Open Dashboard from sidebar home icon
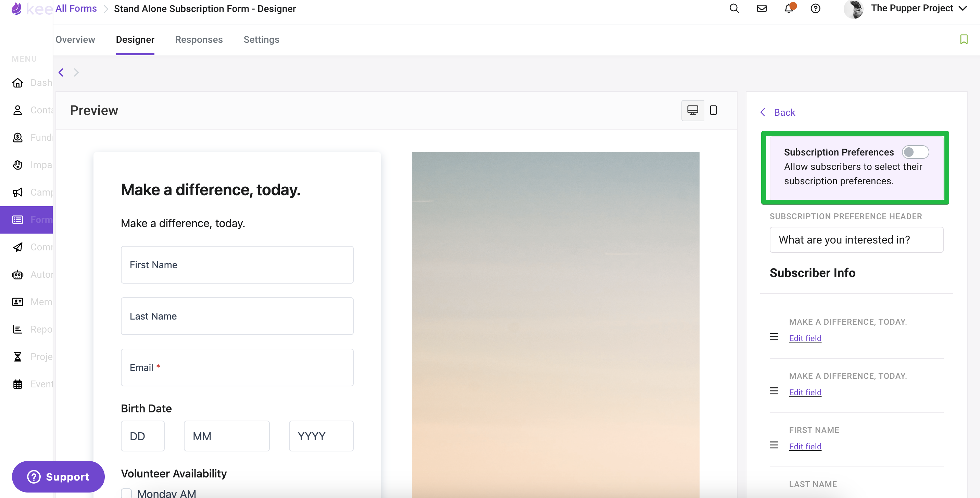This screenshot has width=980, height=498. click(x=17, y=83)
